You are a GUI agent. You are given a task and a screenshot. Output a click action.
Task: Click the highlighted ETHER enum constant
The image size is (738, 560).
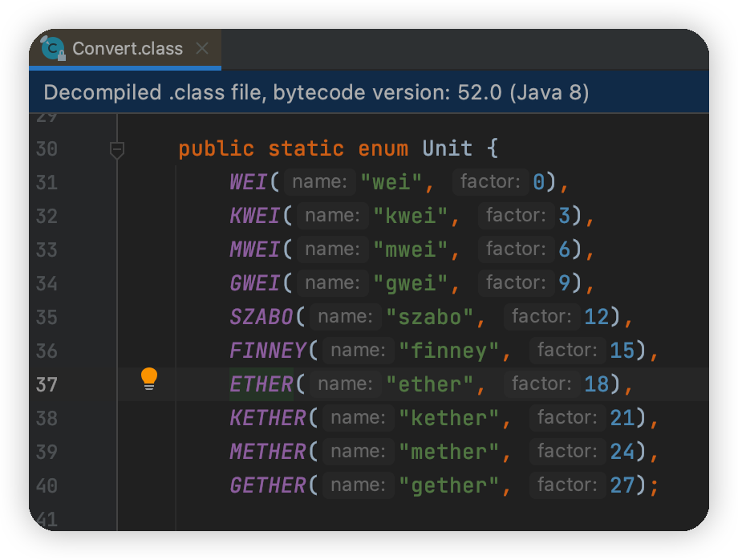pyautogui.click(x=262, y=384)
